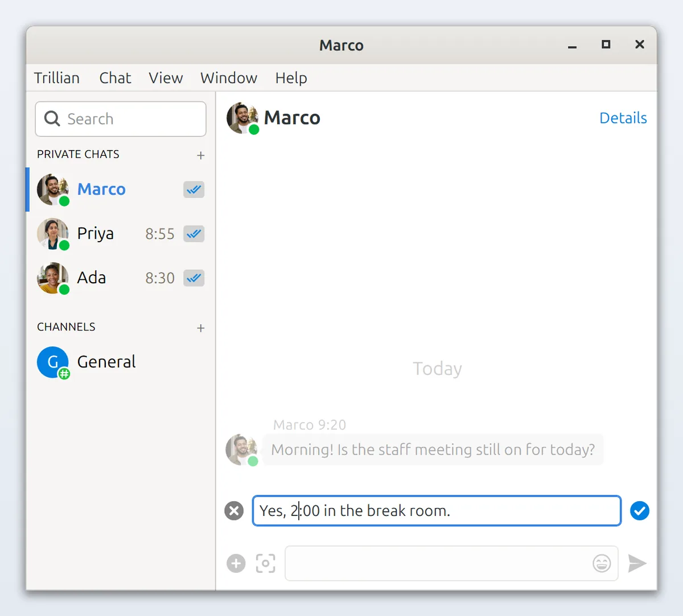Open the Help menu
This screenshot has height=616, width=683.
[291, 78]
